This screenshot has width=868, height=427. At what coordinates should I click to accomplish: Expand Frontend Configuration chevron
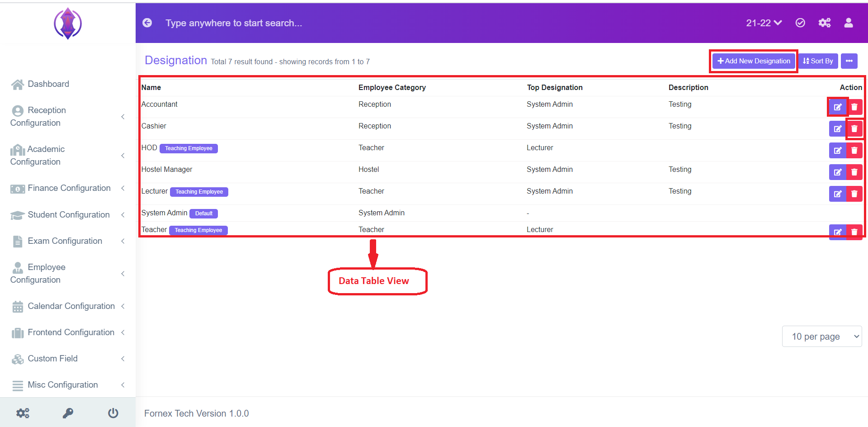(123, 332)
